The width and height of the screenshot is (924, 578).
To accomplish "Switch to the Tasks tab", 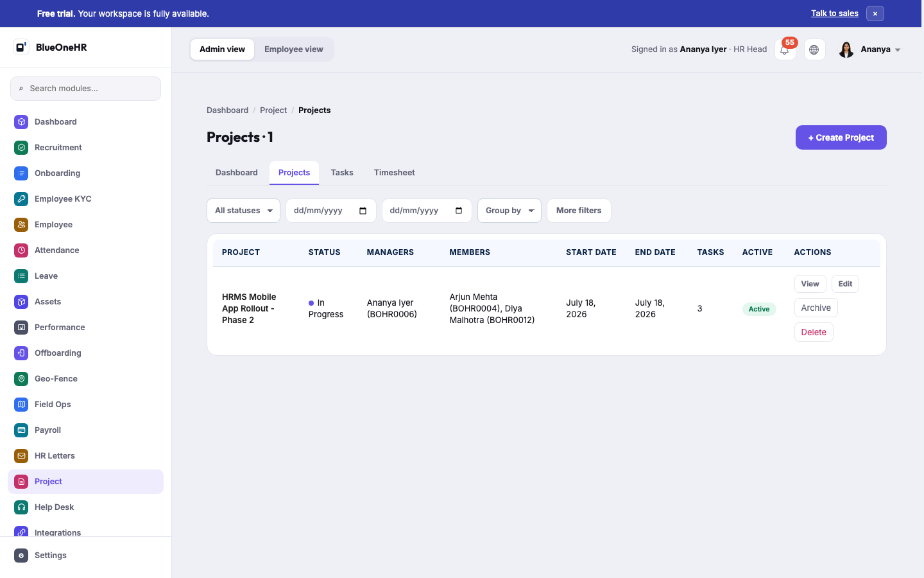I will (x=342, y=173).
